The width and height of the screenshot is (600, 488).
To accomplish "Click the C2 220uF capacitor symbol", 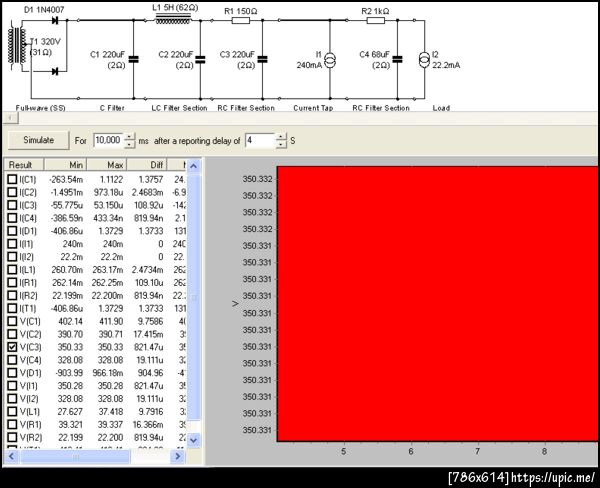I will (200, 59).
